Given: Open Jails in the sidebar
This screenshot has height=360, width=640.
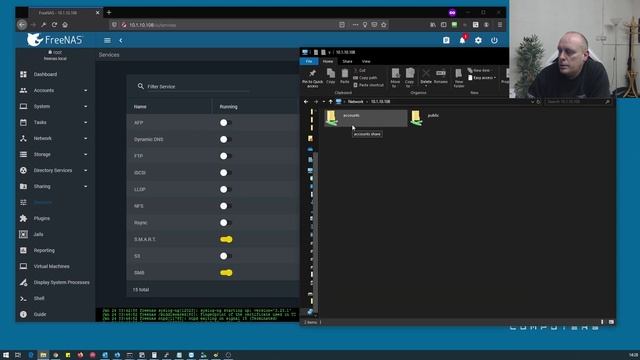Looking at the screenshot, I should coord(38,234).
